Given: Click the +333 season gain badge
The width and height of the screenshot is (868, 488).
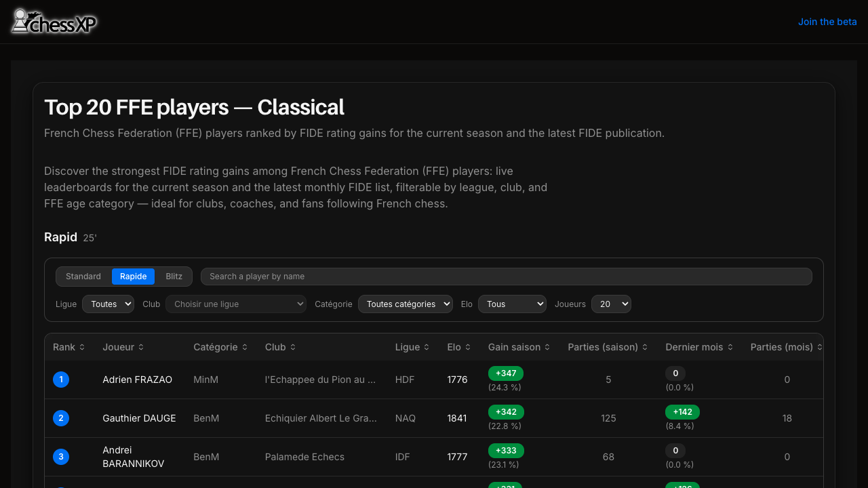Looking at the screenshot, I should click(x=506, y=451).
